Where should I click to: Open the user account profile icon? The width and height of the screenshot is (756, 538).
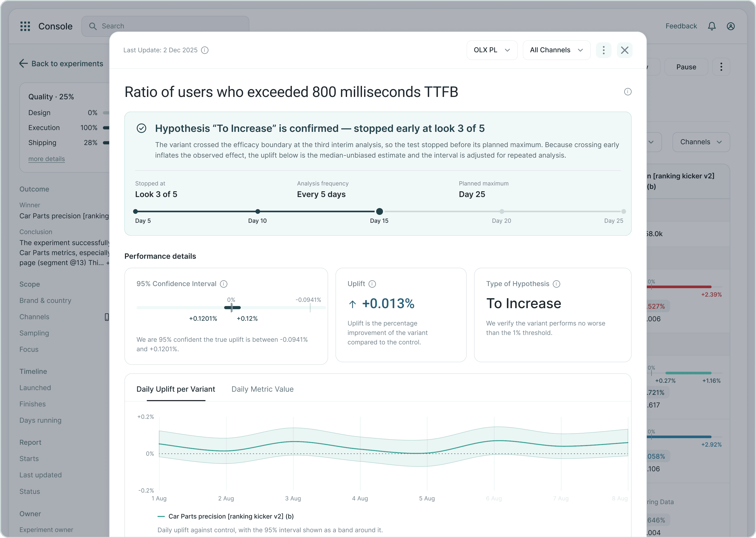click(731, 26)
